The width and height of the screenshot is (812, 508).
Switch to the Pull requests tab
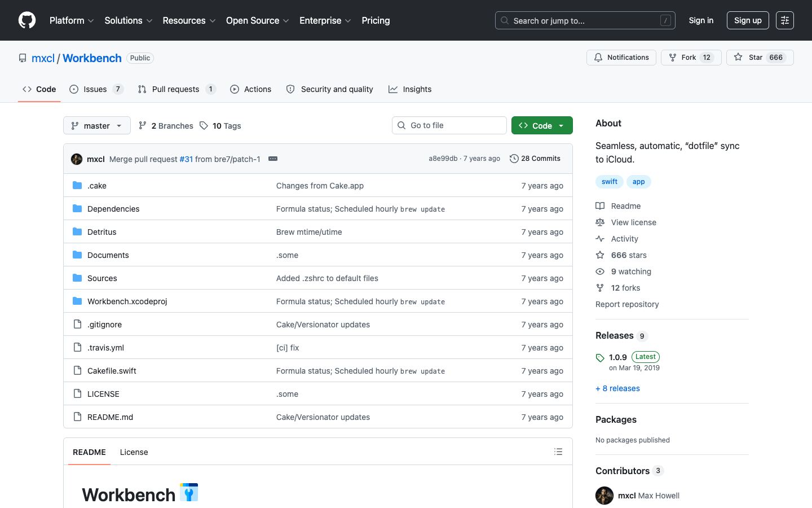click(177, 89)
